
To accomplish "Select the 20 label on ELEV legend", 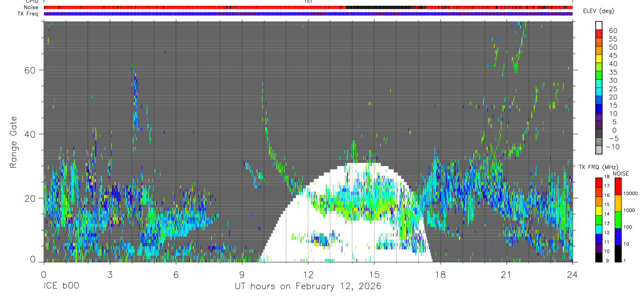I will coord(613,97).
